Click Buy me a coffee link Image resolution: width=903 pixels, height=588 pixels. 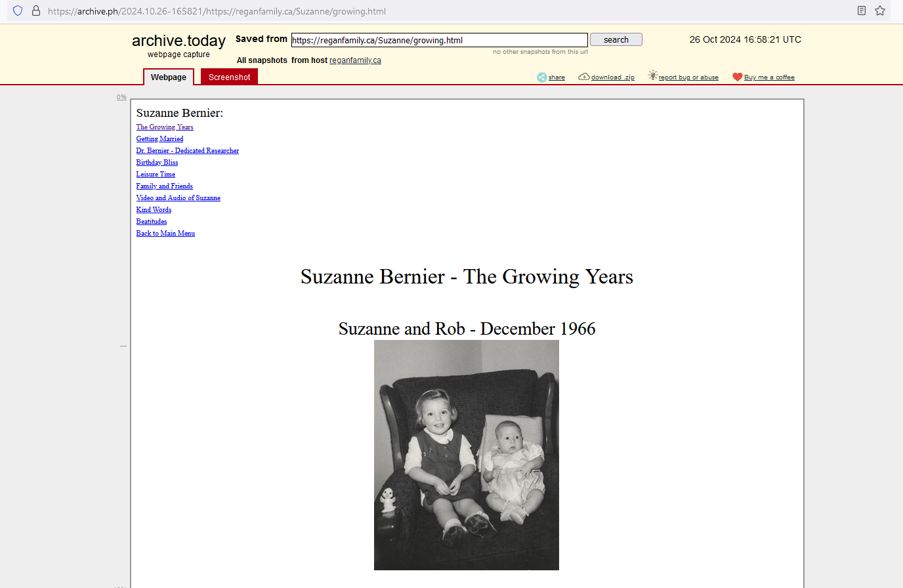click(769, 77)
